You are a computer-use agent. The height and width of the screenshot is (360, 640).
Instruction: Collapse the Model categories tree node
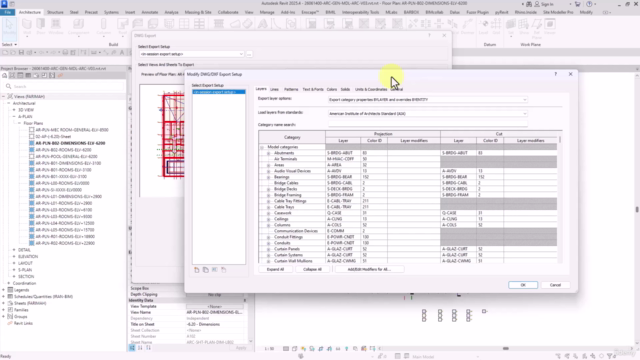pos(262,147)
